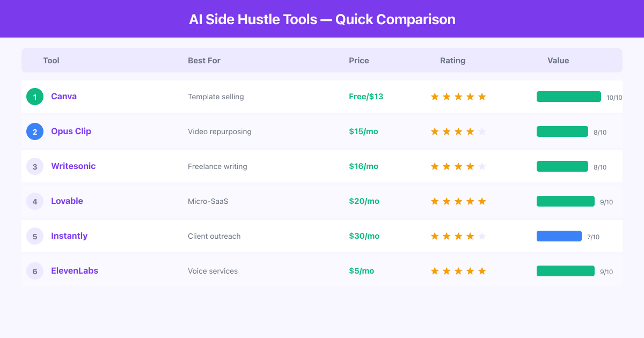Click the Canva 10/10 value bar
Viewport: 644px width, 338px height.
(568, 97)
